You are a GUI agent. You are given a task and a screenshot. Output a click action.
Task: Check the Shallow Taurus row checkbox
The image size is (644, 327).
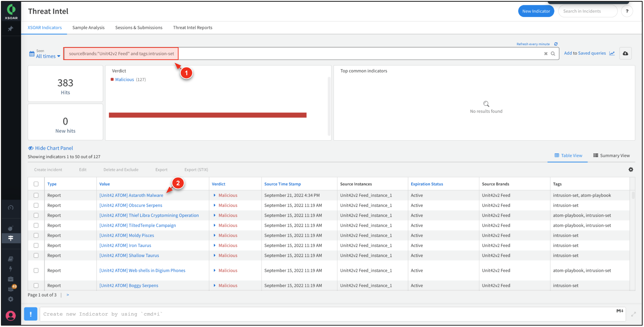click(36, 255)
